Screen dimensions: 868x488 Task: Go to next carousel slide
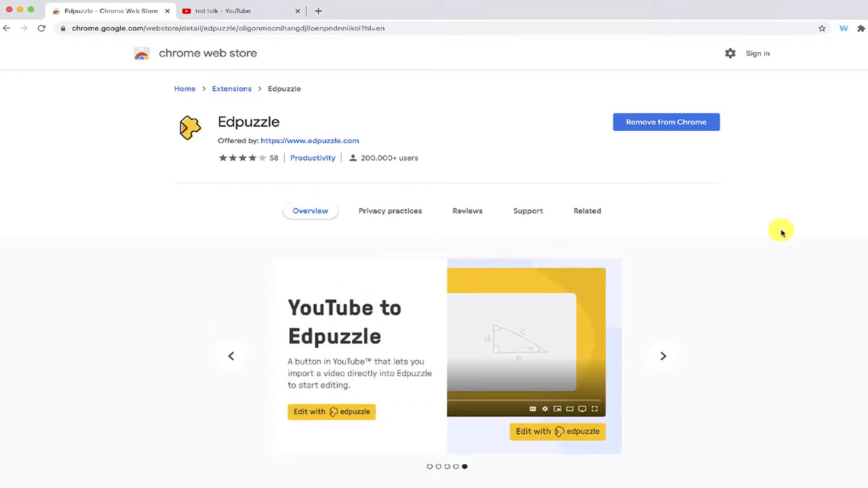663,356
